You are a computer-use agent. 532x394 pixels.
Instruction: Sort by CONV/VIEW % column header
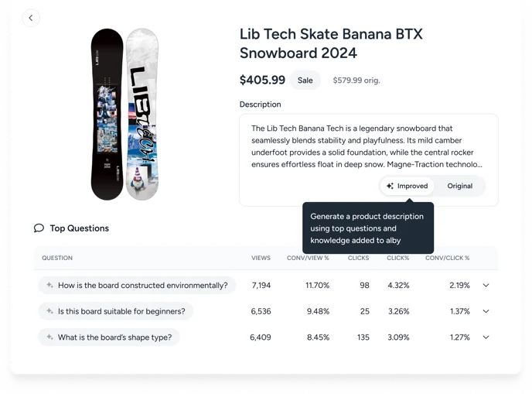point(308,258)
